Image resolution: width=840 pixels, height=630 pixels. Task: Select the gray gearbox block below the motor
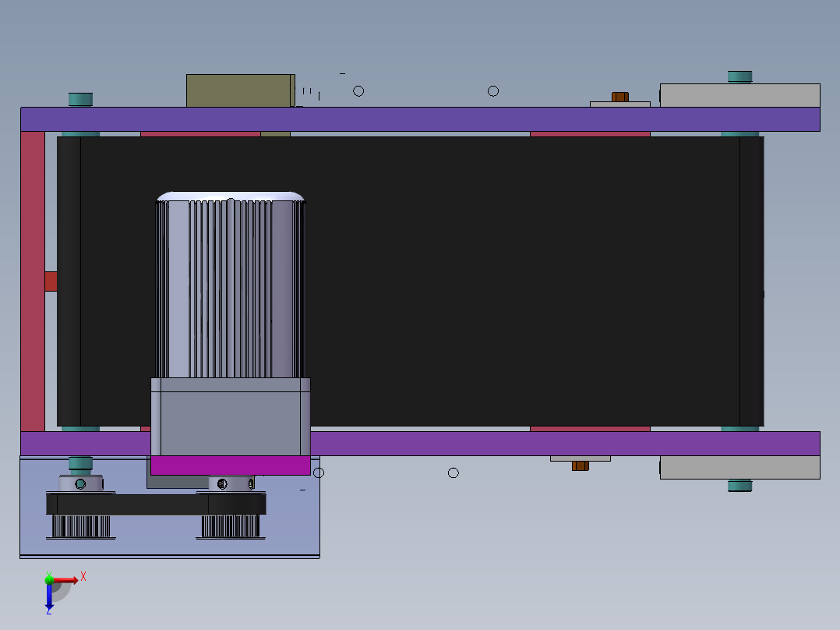[x=231, y=416]
